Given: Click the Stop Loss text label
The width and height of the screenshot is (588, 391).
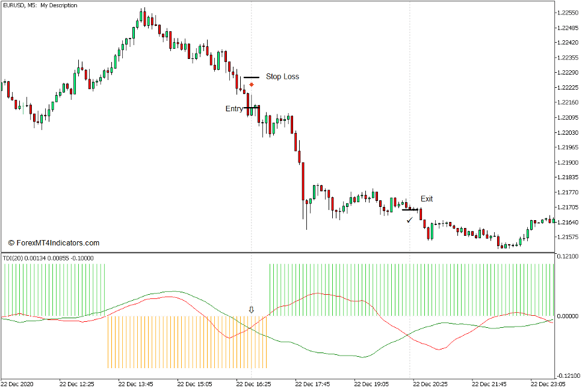Looking at the screenshot, I should click(x=283, y=76).
